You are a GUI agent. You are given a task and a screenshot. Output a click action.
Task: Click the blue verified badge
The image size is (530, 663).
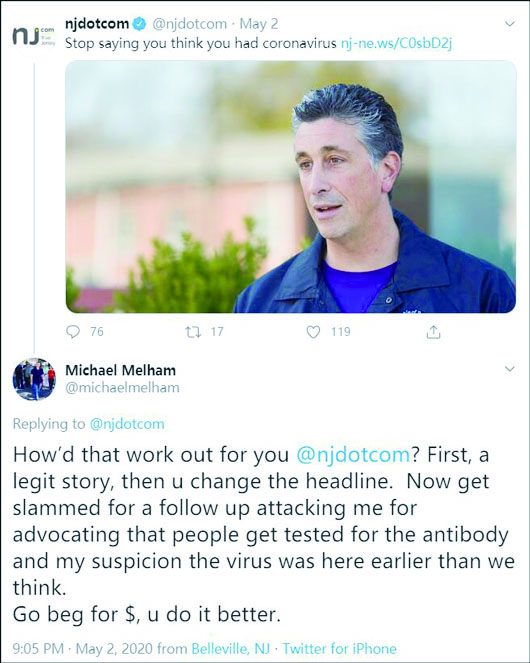(140, 24)
